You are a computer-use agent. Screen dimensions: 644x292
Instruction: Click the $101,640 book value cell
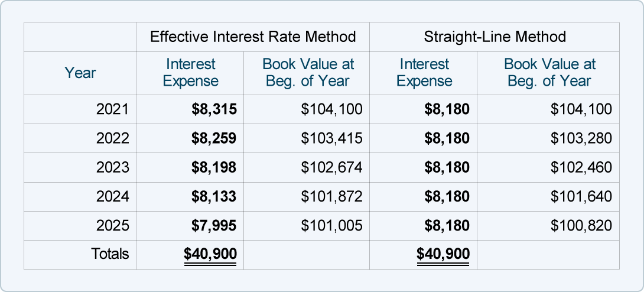[x=581, y=196]
